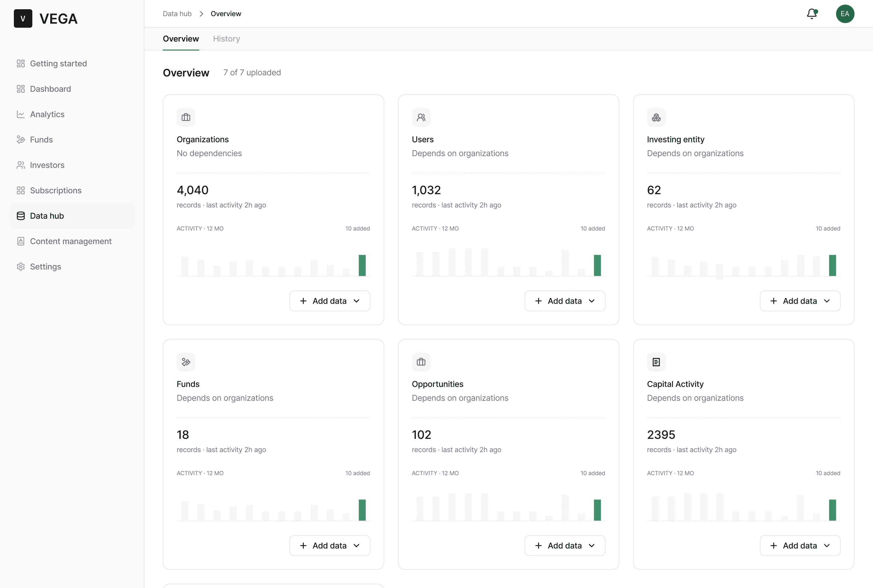The width and height of the screenshot is (873, 588).
Task: Open Getting started in the sidebar
Action: tap(72, 63)
